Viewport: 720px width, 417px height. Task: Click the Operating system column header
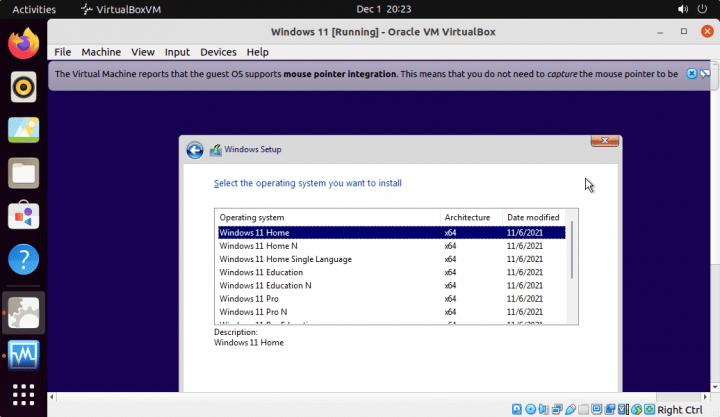[327, 217]
